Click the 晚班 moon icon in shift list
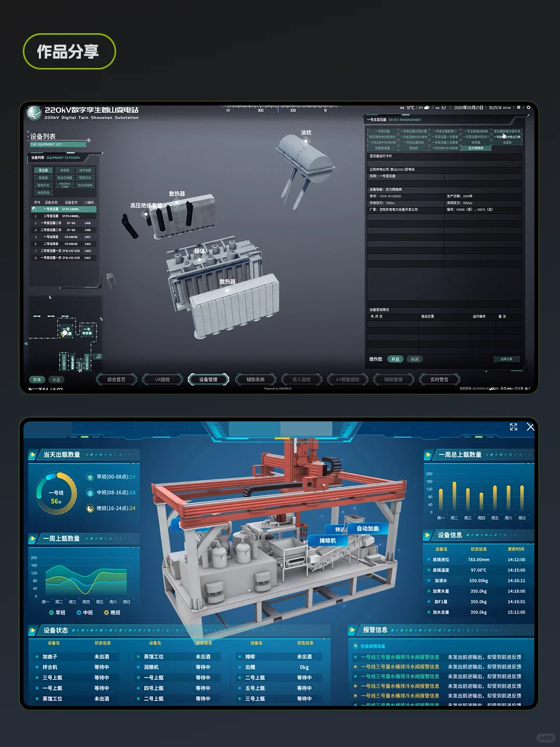The image size is (560, 747). (90, 508)
